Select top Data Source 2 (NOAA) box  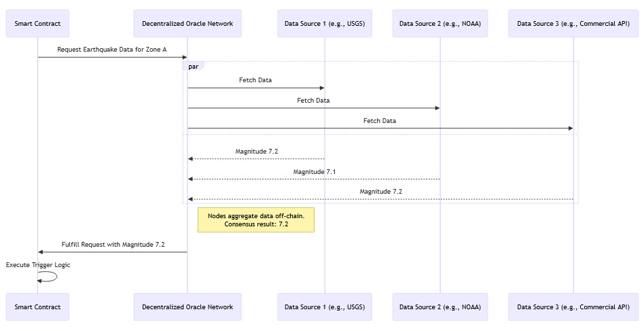(x=440, y=24)
